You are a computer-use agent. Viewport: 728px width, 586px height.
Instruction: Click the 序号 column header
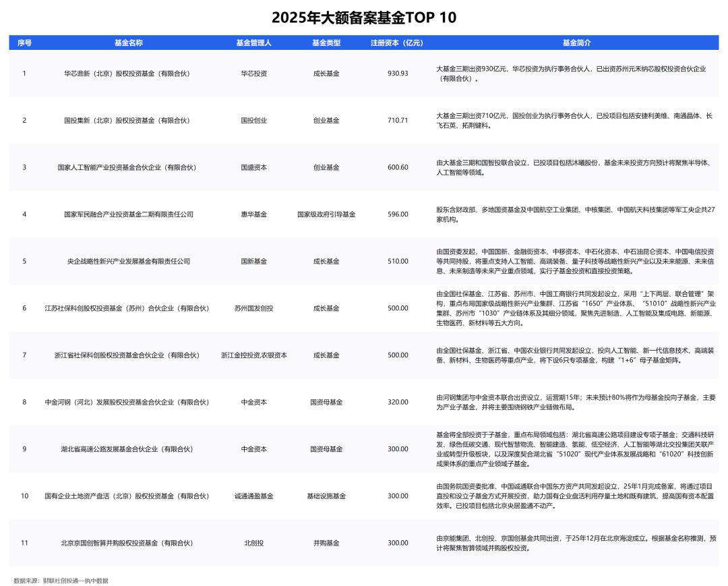point(25,42)
